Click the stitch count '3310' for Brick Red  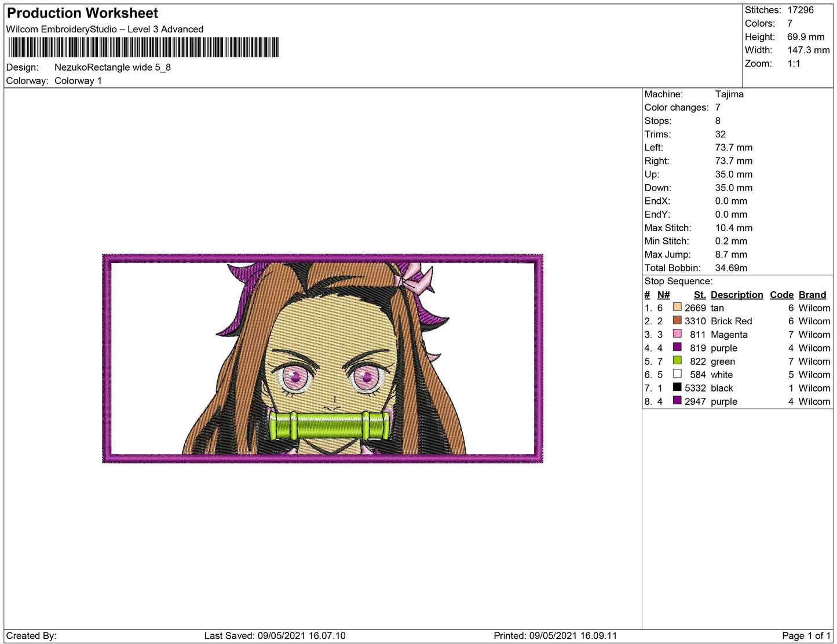695,321
